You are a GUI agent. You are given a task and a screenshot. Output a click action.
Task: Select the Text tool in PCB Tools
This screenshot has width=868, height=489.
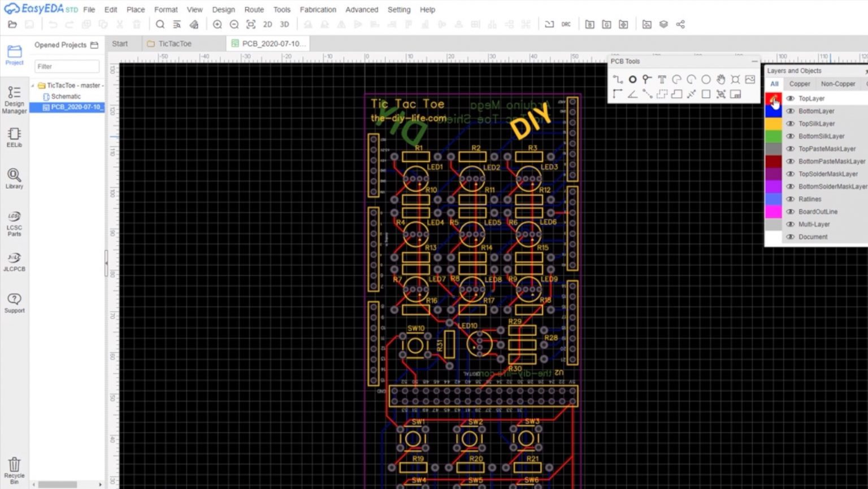(661, 79)
